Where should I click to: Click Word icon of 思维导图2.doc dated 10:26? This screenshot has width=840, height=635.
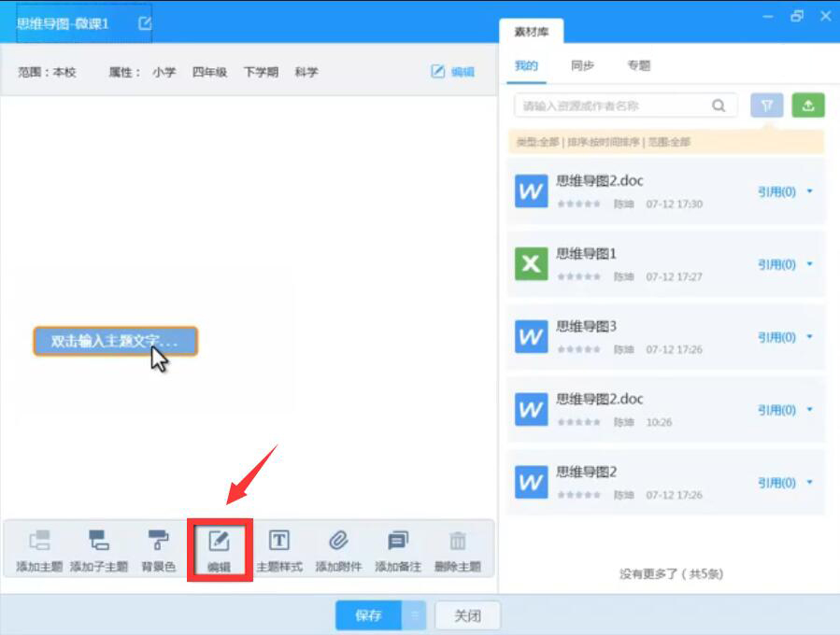tap(531, 410)
